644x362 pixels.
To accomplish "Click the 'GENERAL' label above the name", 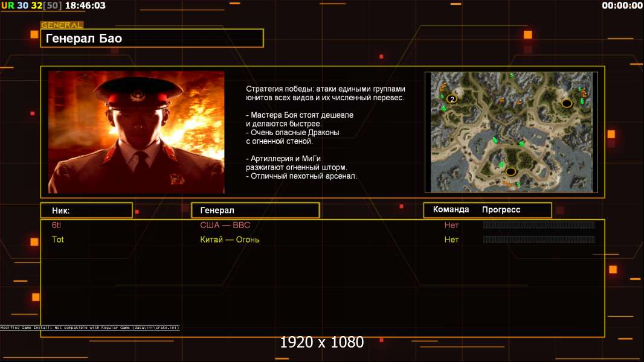I will click(62, 25).
